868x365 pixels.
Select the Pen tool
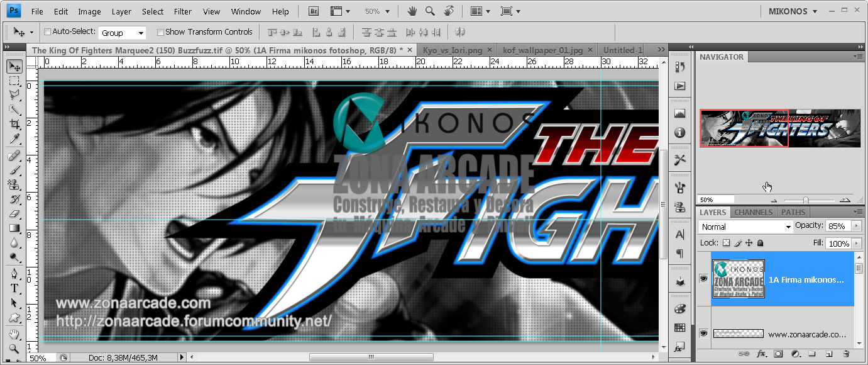[x=14, y=274]
